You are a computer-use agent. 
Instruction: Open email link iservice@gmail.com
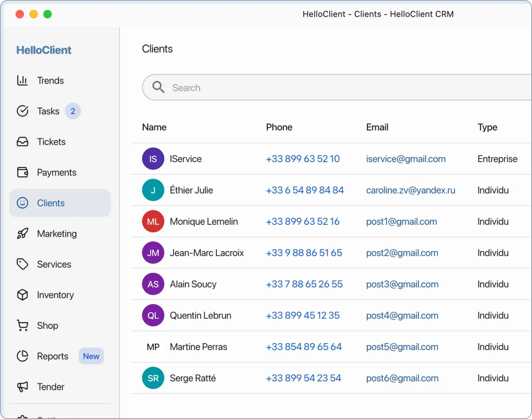pyautogui.click(x=406, y=159)
